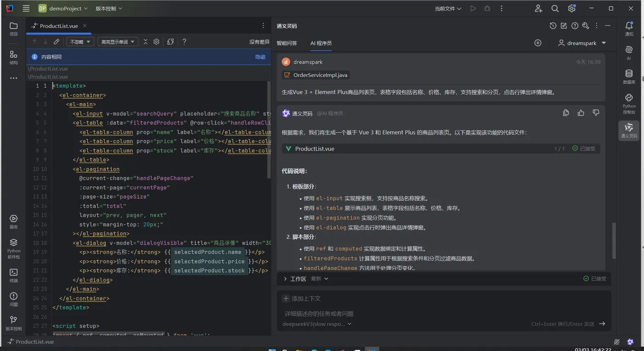This screenshot has height=351, width=644.
Task: Open the Version Control tool window in left sidebar
Action: (14, 323)
